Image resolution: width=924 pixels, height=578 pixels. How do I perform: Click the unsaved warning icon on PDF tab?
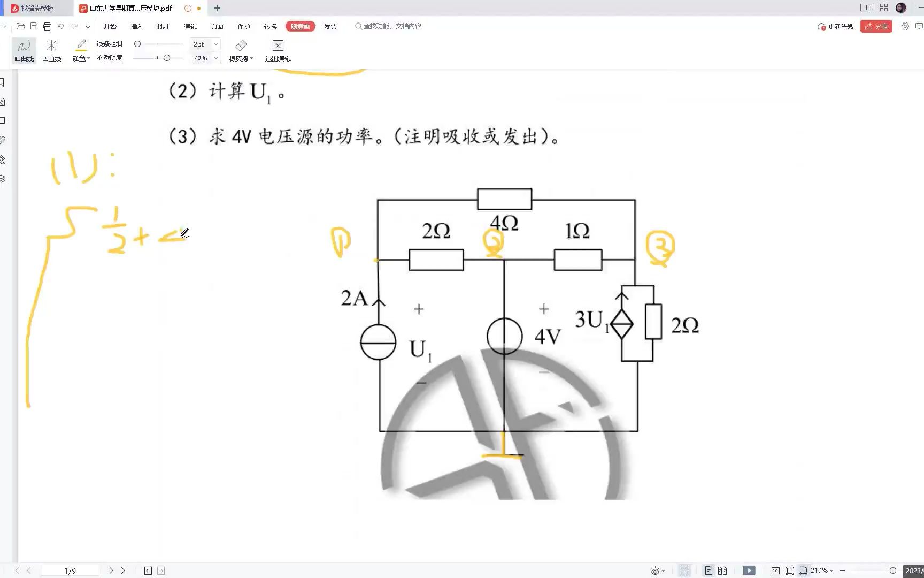coord(188,8)
